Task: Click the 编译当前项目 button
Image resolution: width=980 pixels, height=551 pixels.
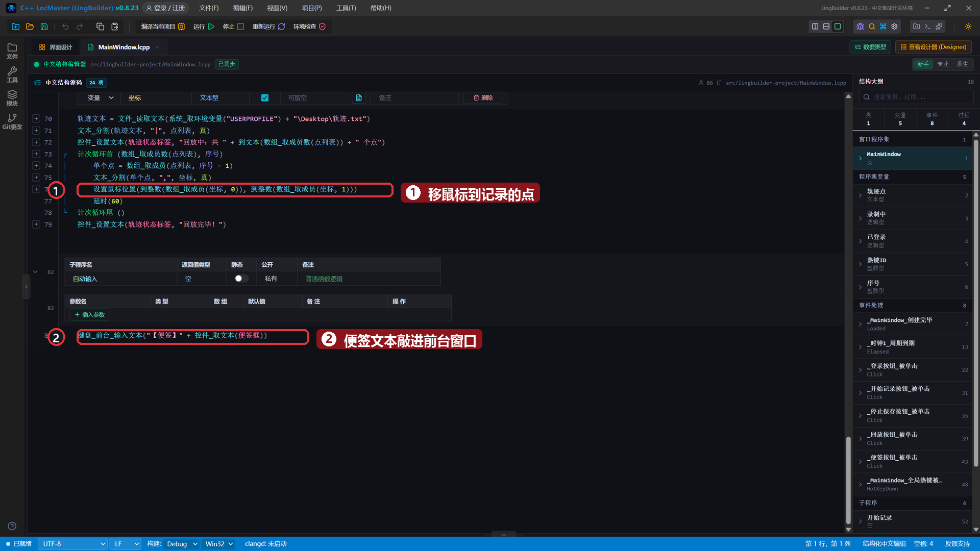Action: pyautogui.click(x=163, y=27)
